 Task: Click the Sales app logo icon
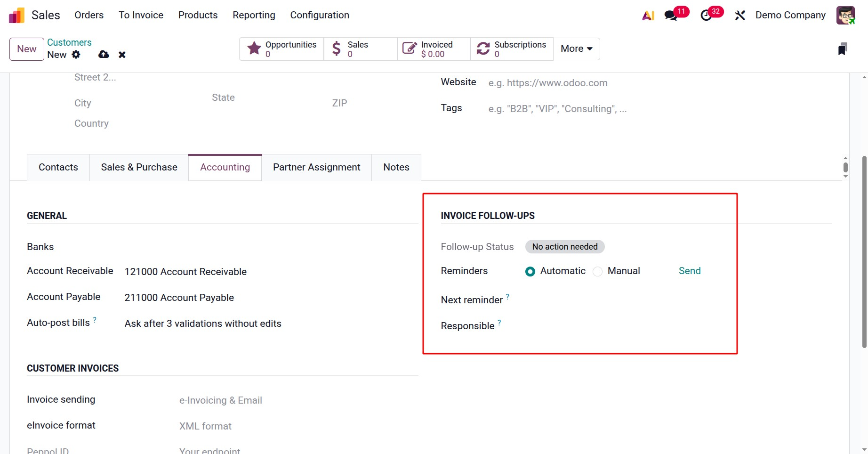tap(16, 15)
